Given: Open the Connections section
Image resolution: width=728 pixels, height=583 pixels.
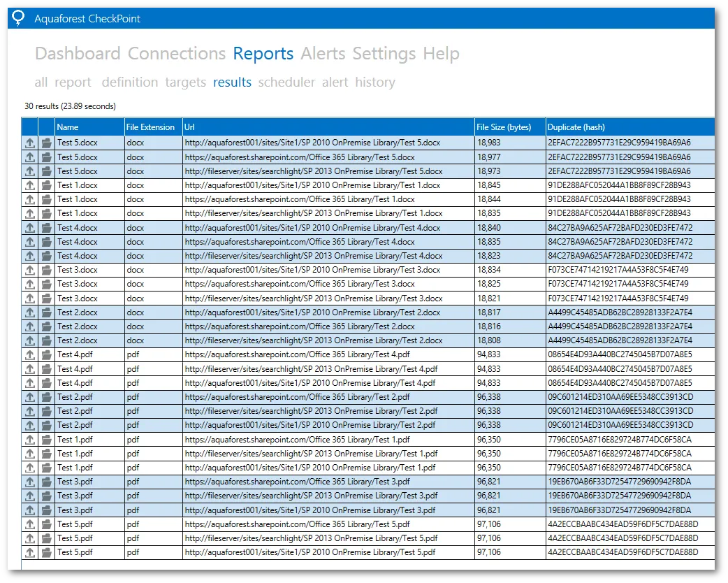Looking at the screenshot, I should 177,53.
